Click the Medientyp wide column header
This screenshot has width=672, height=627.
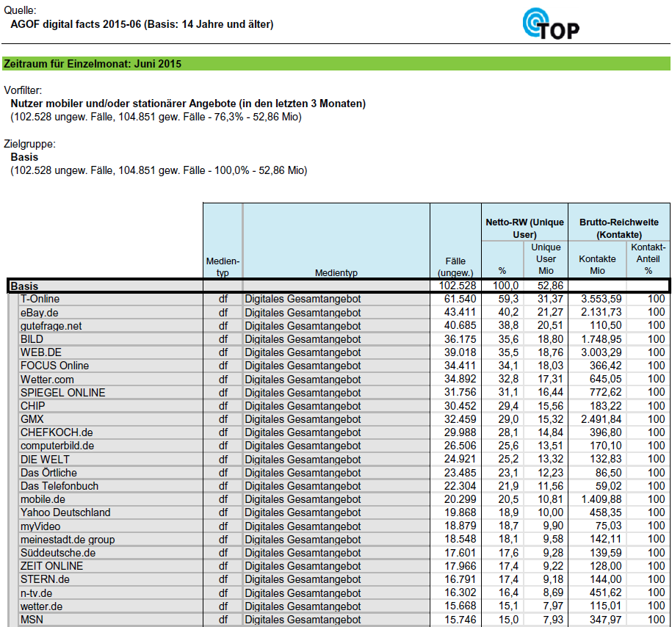pos(336,273)
